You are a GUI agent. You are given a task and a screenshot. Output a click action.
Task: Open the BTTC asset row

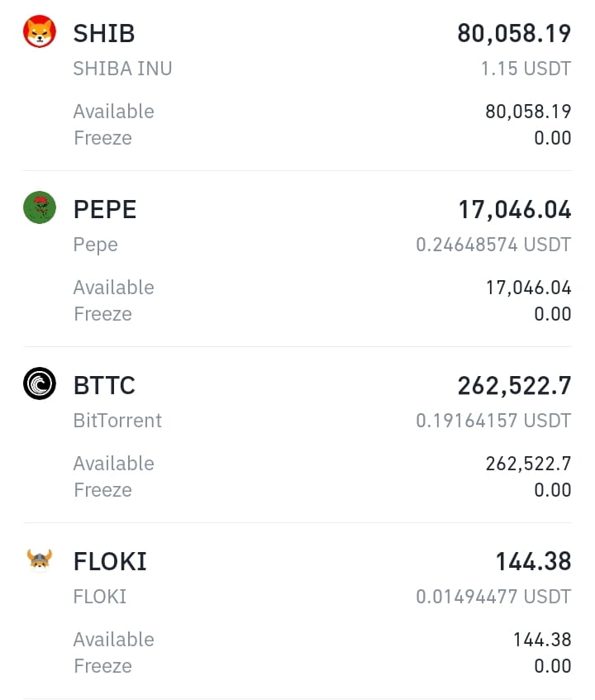click(297, 435)
